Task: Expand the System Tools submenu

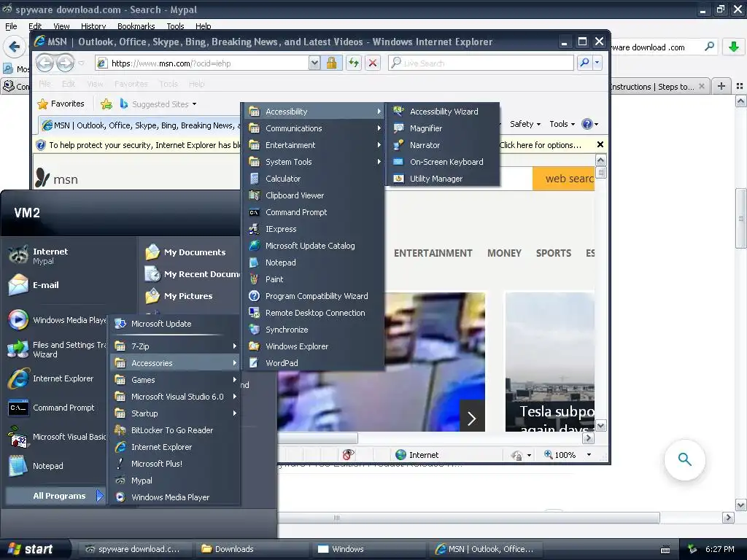Action: pos(314,162)
